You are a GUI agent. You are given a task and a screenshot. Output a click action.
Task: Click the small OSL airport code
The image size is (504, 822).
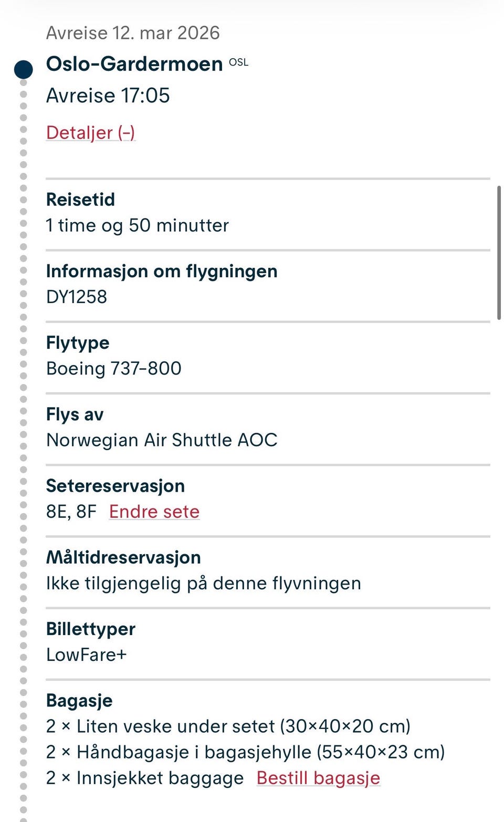[238, 63]
